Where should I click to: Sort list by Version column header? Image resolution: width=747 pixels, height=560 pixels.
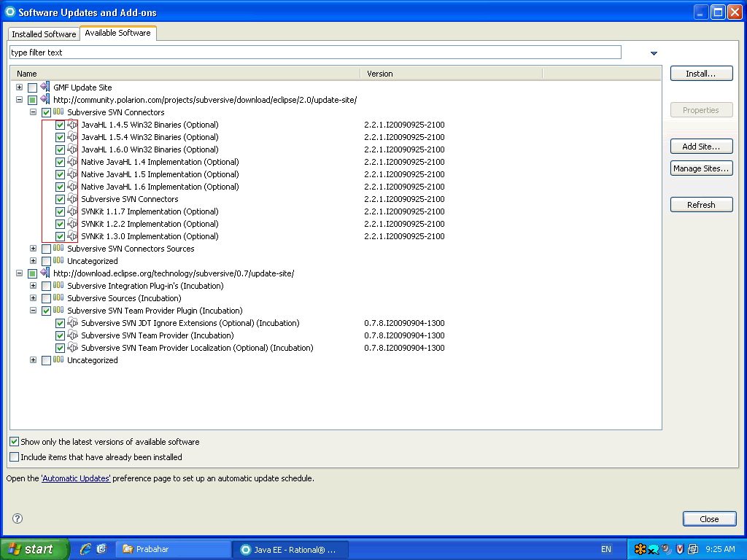click(452, 74)
